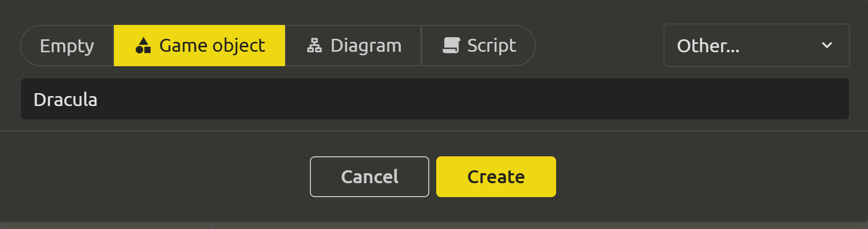Click the Diagram label text
The width and height of the screenshot is (868, 229).
pos(366,46)
